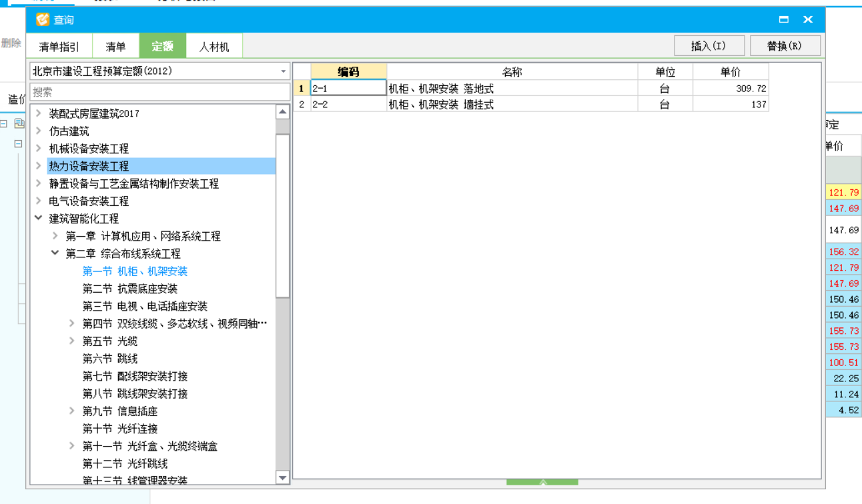Expand the 装配式房屋建筑2017 node

pos(38,113)
